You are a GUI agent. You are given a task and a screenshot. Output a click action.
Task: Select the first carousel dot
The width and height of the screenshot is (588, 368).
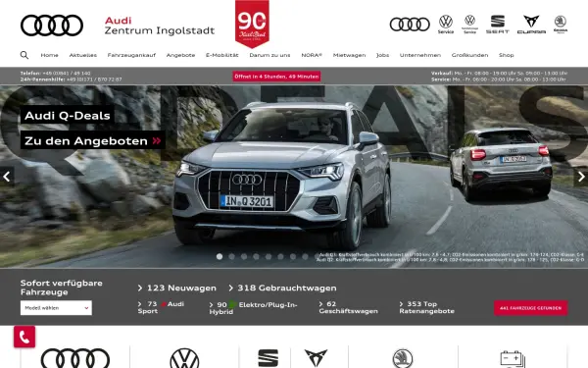coord(220,256)
